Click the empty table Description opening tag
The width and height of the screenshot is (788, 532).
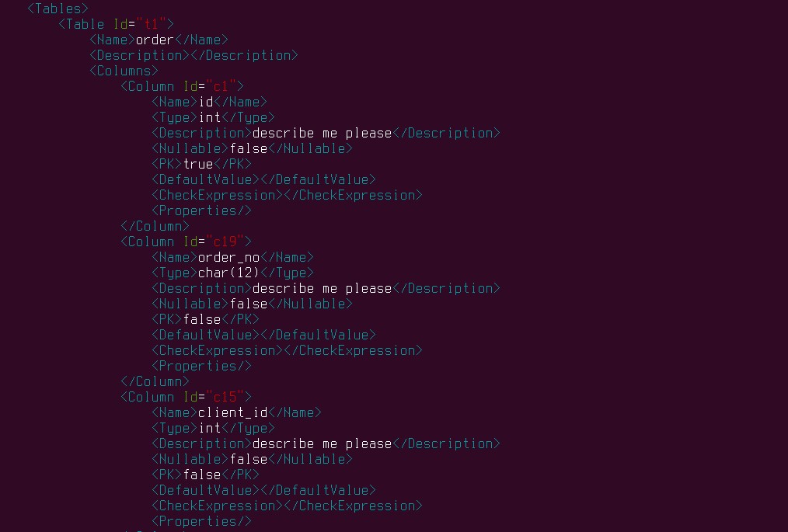139,55
